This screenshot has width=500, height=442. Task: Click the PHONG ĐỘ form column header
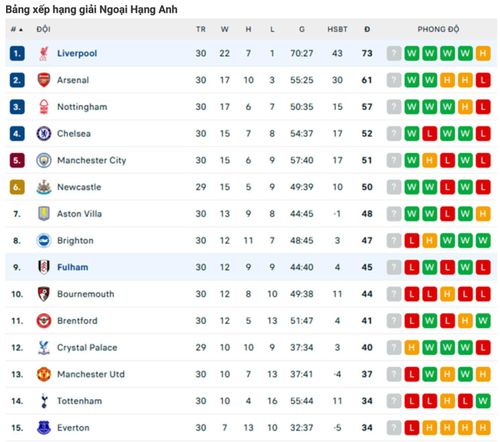coord(438,29)
